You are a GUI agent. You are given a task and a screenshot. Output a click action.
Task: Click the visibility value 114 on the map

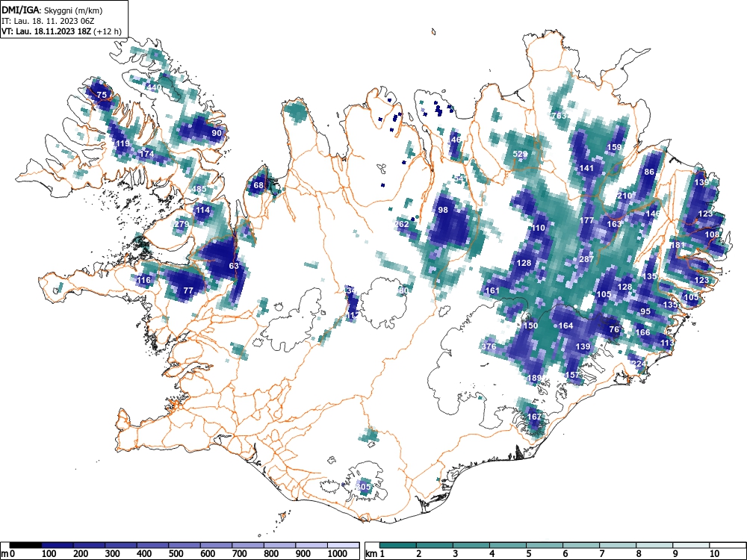202,210
